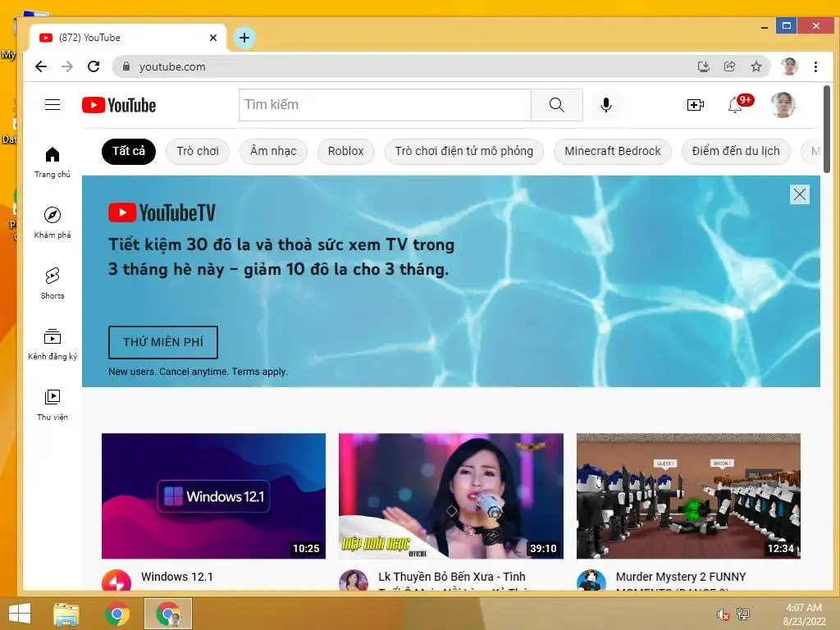Screen dimensions: 840x630
Task: Click the youtube.com address bar
Action: click(x=407, y=66)
